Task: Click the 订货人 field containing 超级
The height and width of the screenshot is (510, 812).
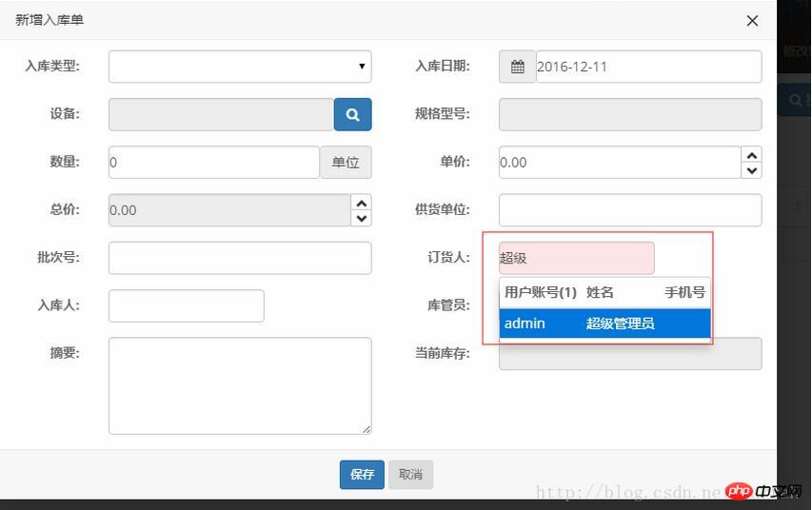Action: coord(576,258)
